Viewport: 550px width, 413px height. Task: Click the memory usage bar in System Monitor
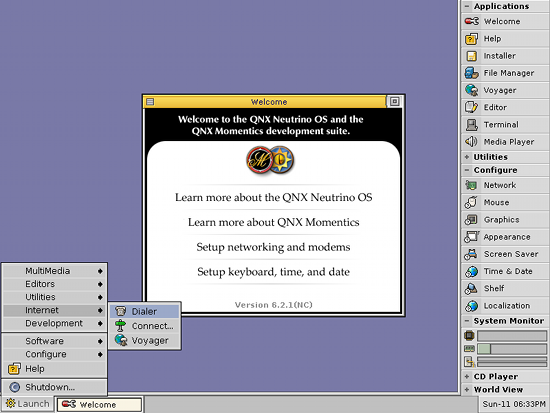[512, 349]
